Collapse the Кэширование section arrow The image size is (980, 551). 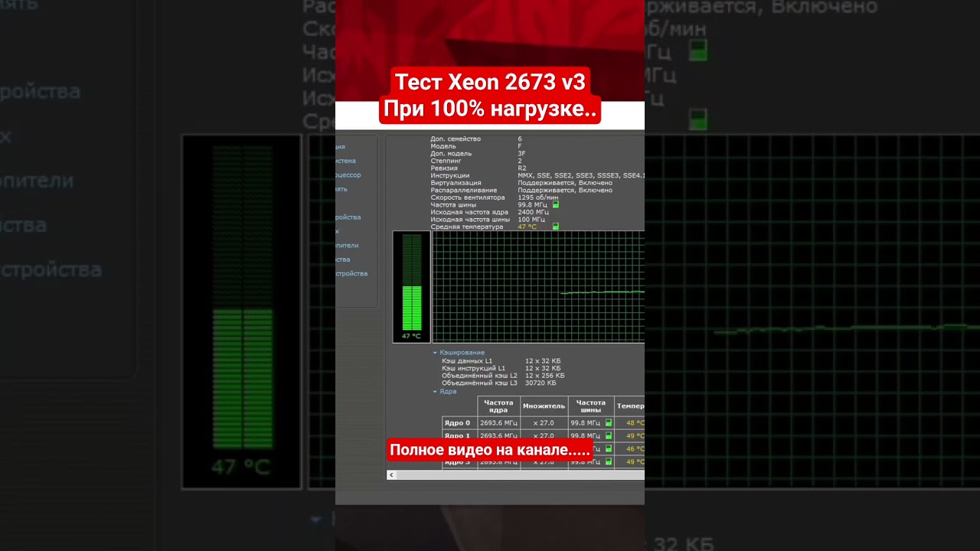(x=435, y=353)
